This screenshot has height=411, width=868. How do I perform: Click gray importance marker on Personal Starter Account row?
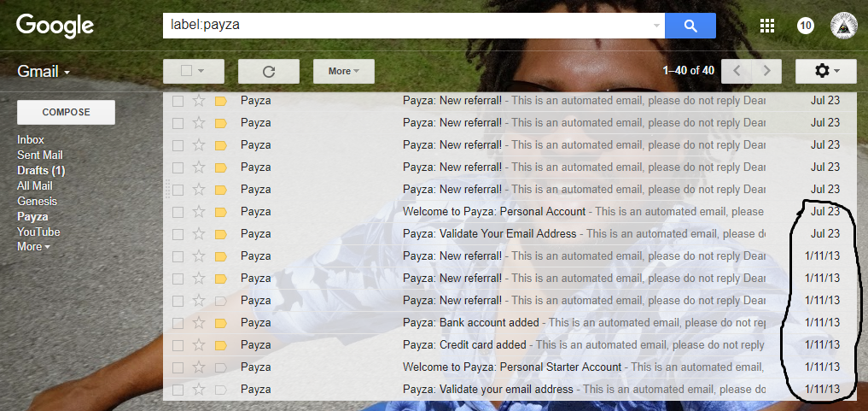(221, 367)
